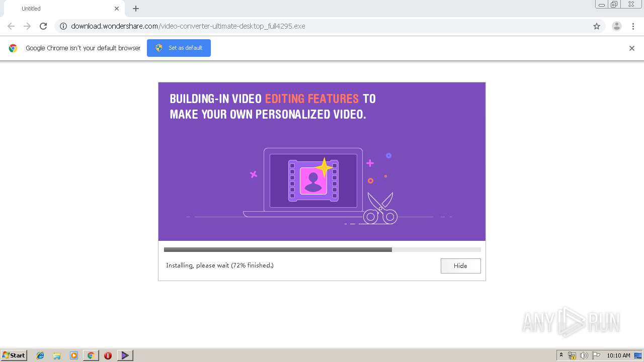Screen dimensions: 644x362
Task: Open the media player taskbar icon
Action: click(x=74, y=355)
